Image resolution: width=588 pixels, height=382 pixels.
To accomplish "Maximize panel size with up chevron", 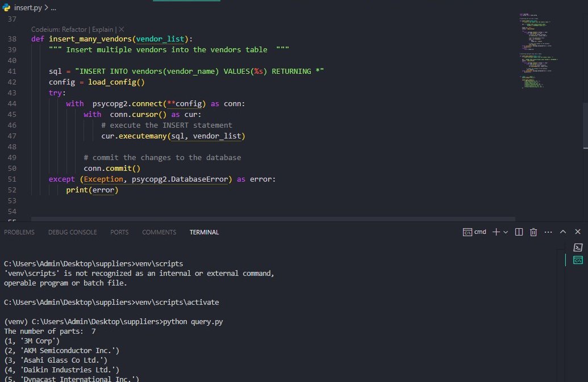I will (x=563, y=232).
